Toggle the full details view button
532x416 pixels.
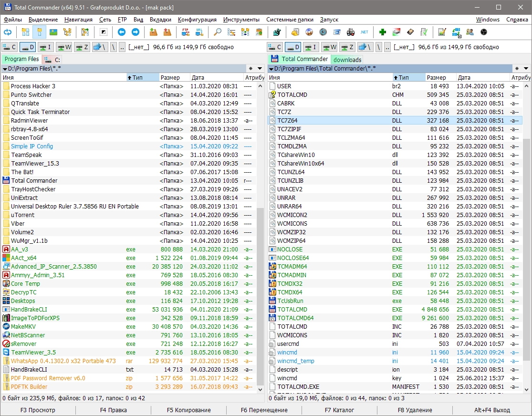tap(39, 32)
